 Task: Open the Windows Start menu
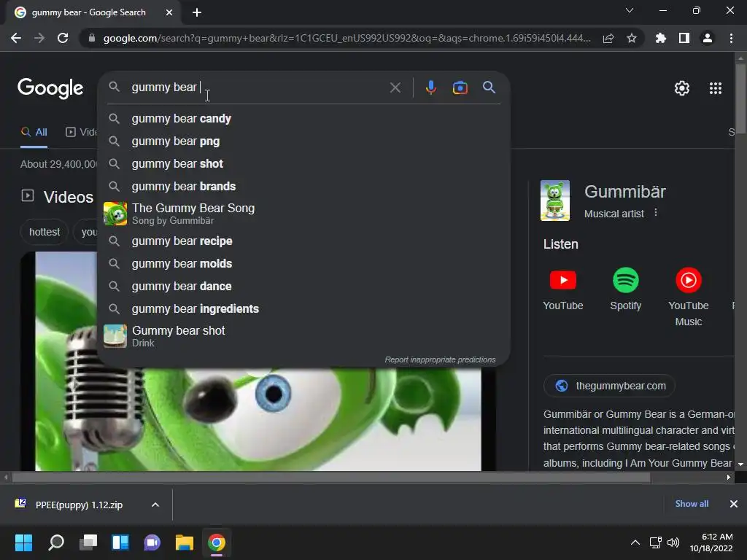pyautogui.click(x=23, y=542)
